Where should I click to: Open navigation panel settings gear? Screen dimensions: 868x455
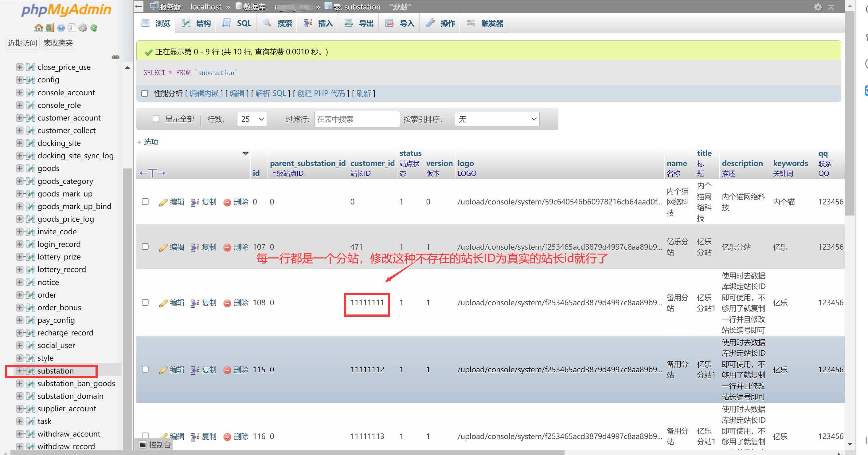point(83,28)
